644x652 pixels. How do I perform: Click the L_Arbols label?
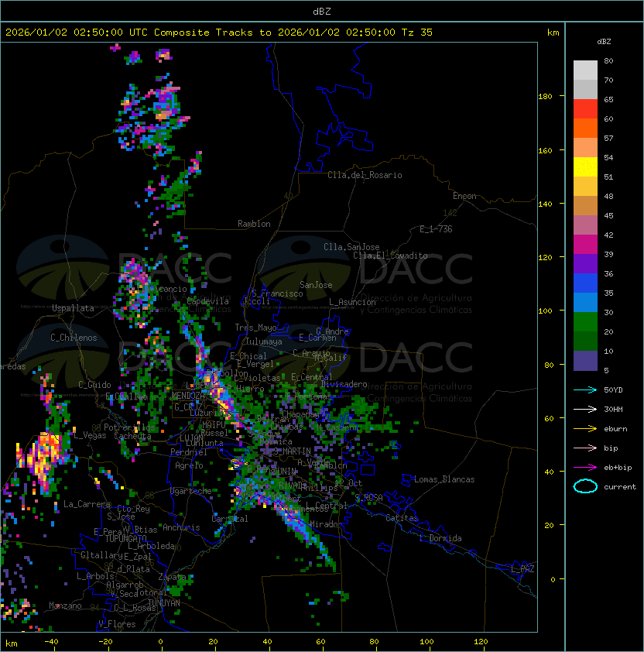tap(95, 576)
